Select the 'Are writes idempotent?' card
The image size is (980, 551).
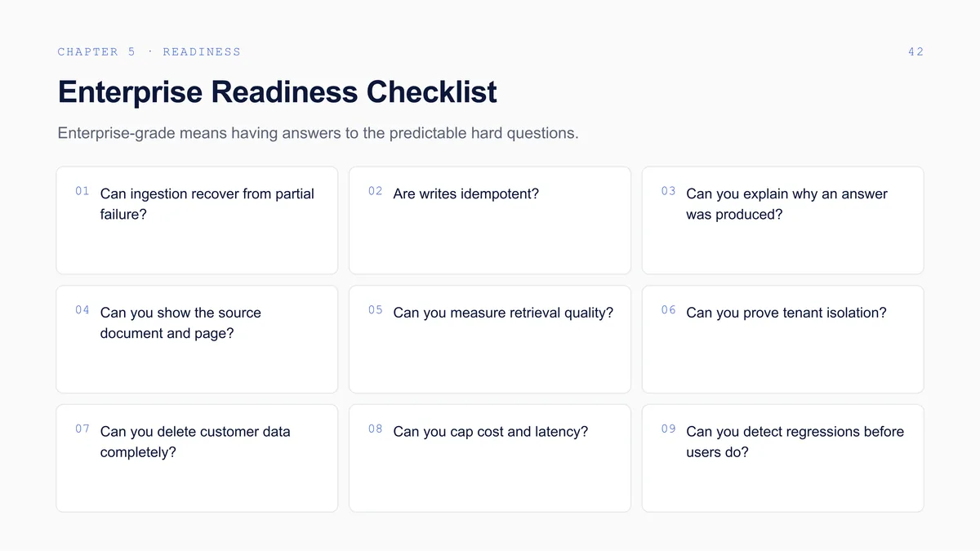(490, 220)
